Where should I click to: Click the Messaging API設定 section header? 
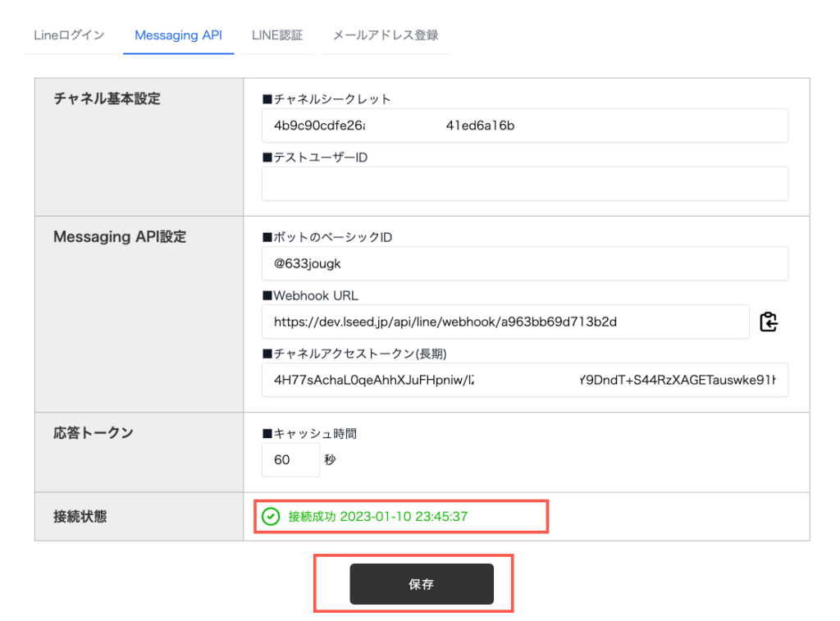[120, 237]
